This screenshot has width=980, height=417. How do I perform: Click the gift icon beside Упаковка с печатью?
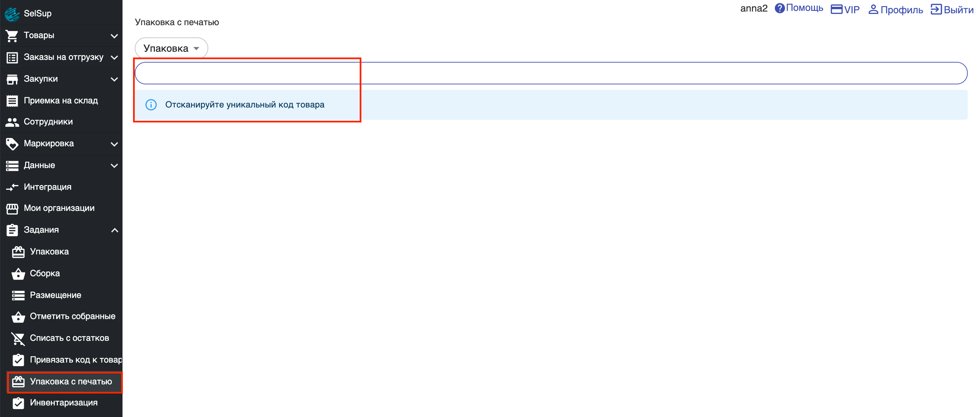18,382
